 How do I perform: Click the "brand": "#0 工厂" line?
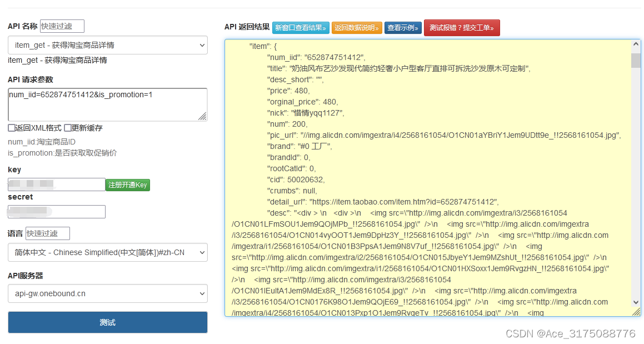[x=299, y=146]
